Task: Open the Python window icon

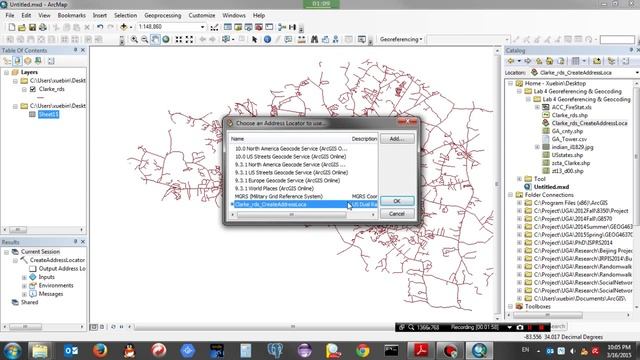Action: [x=269, y=27]
